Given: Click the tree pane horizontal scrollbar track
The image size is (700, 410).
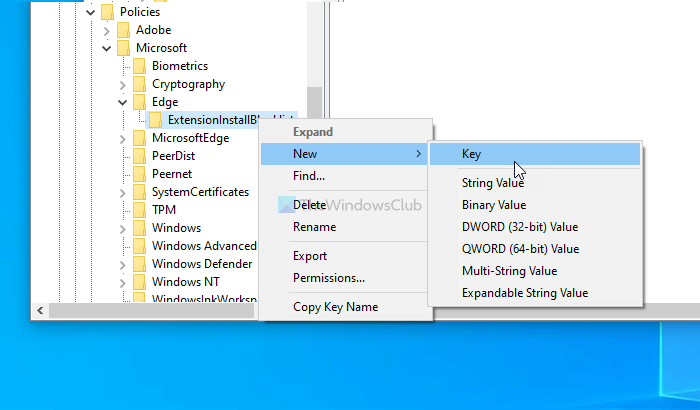Looking at the screenshot, I should [x=152, y=310].
